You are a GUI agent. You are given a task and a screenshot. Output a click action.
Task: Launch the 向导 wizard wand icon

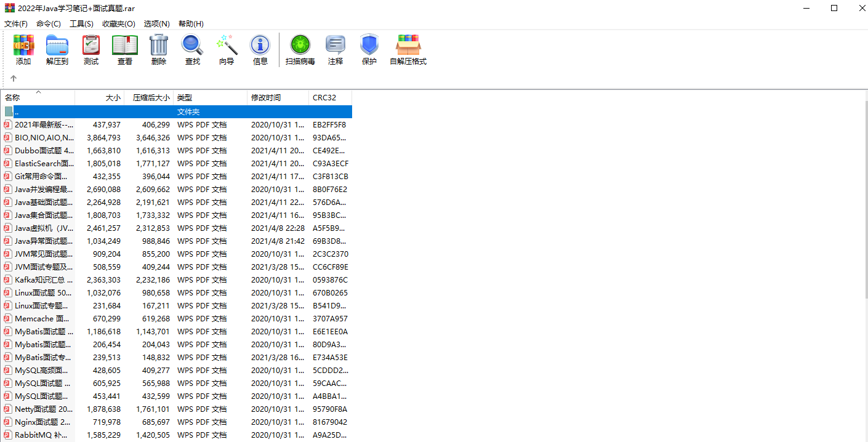click(227, 45)
